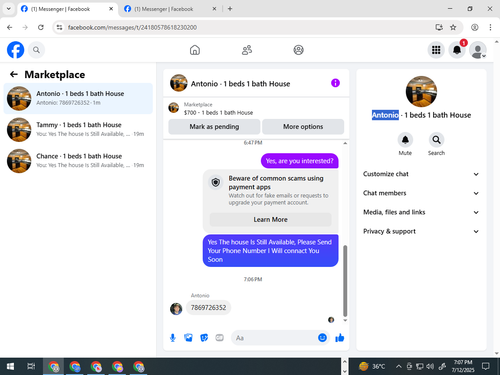Send a thumbs-up like

(340, 338)
